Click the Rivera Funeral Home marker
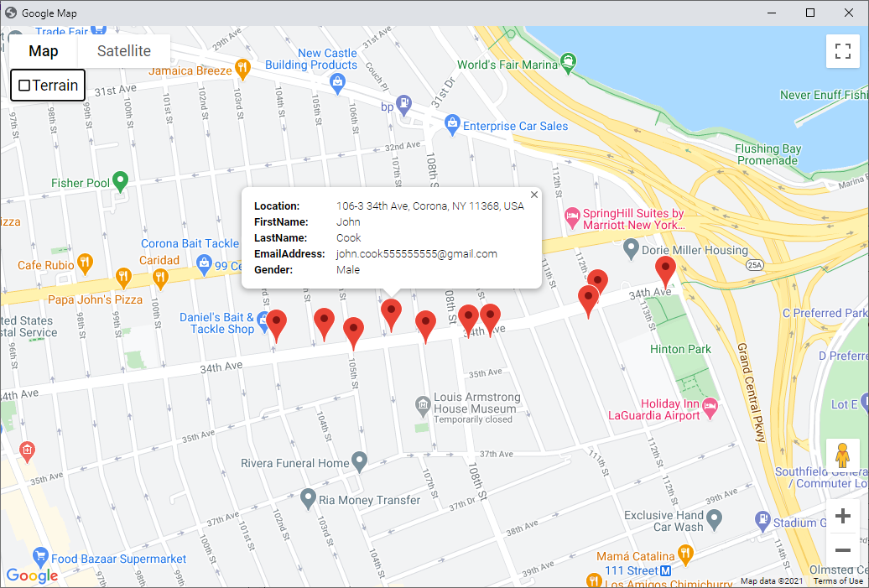This screenshot has height=588, width=869. (x=360, y=461)
